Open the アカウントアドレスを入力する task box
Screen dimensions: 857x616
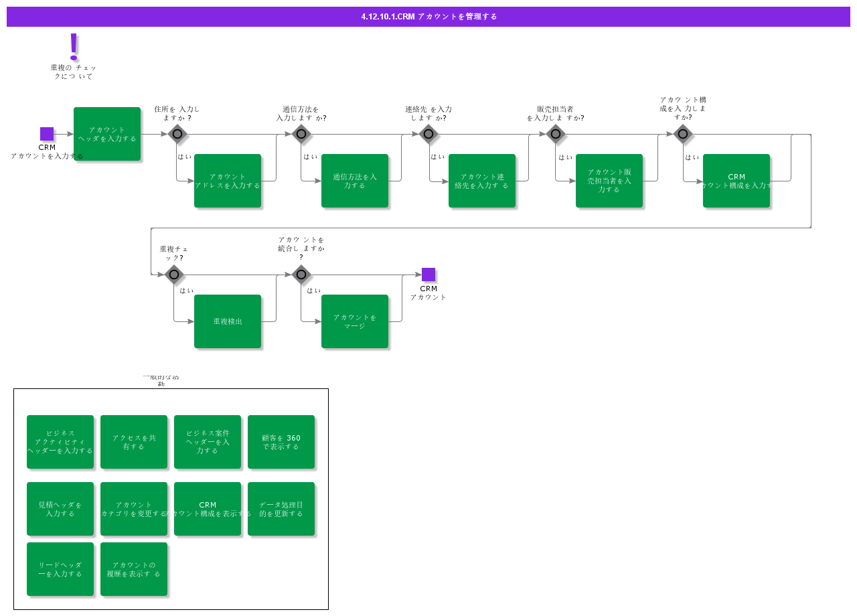pos(228,181)
